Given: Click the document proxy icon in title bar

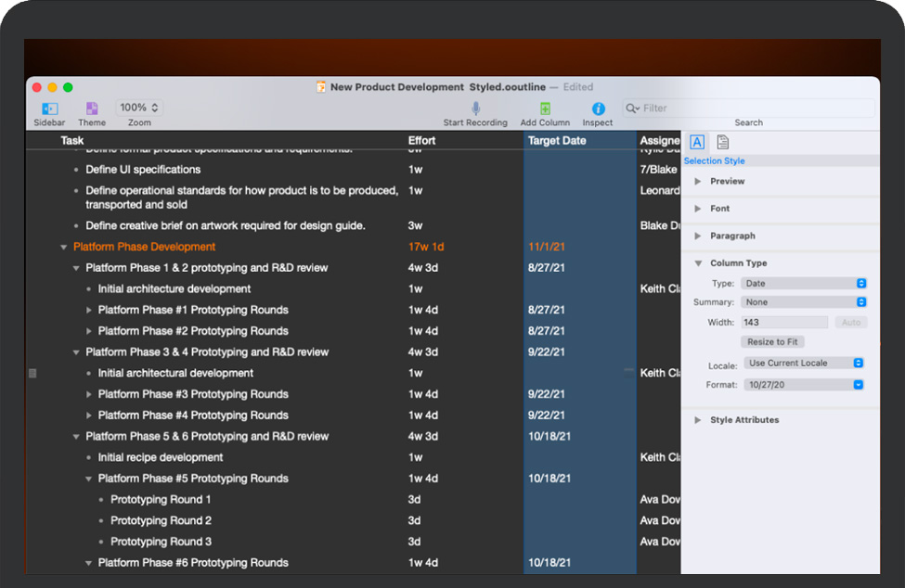Looking at the screenshot, I should coord(321,87).
